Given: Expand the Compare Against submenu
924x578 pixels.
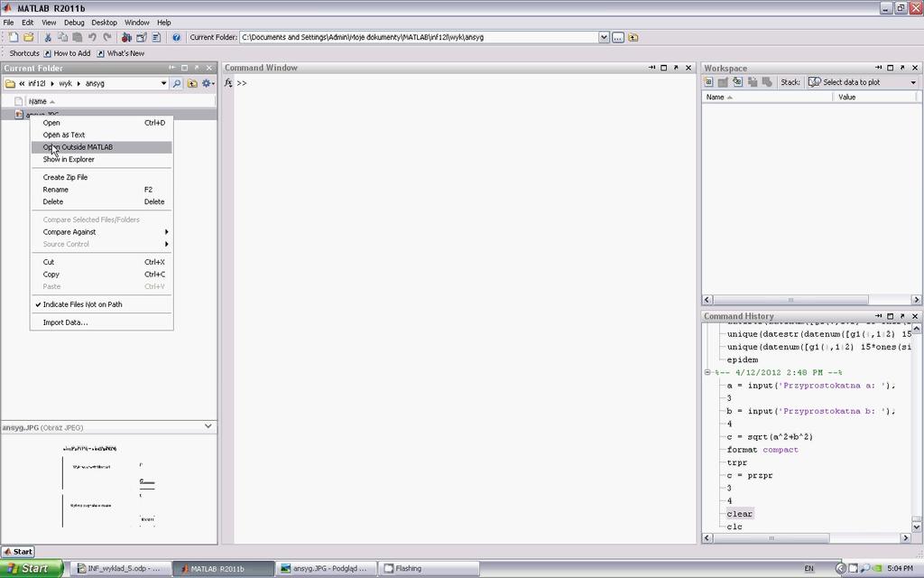Looking at the screenshot, I should click(x=101, y=232).
